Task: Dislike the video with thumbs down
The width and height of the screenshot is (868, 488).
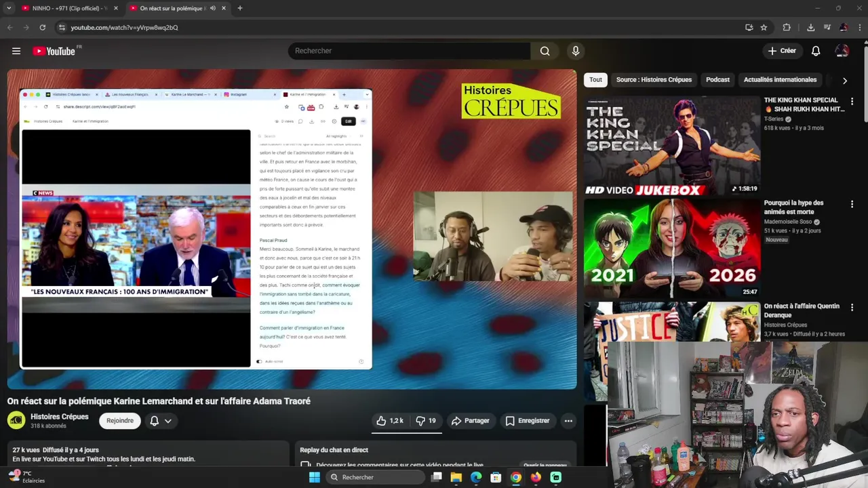Action: click(x=426, y=421)
